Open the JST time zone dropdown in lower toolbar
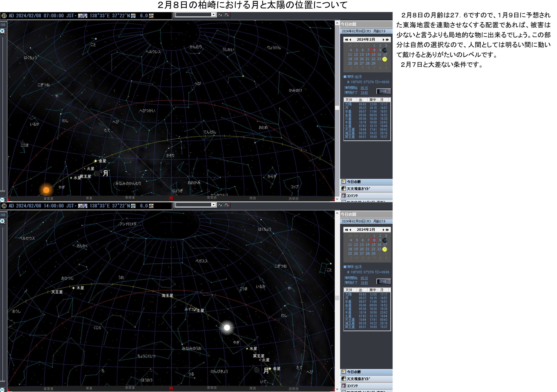Viewport: 557px width, 392px height. click(76, 206)
